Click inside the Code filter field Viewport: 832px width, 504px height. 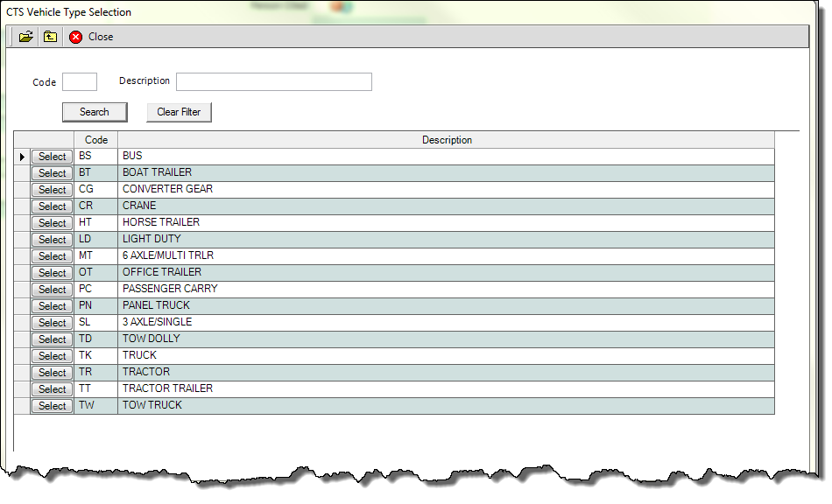click(80, 82)
